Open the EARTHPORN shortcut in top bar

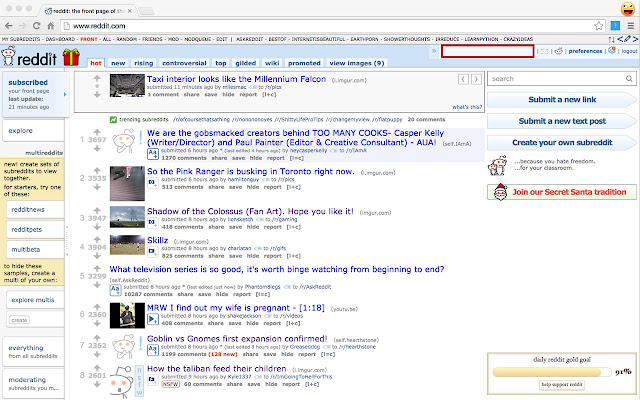coord(364,39)
